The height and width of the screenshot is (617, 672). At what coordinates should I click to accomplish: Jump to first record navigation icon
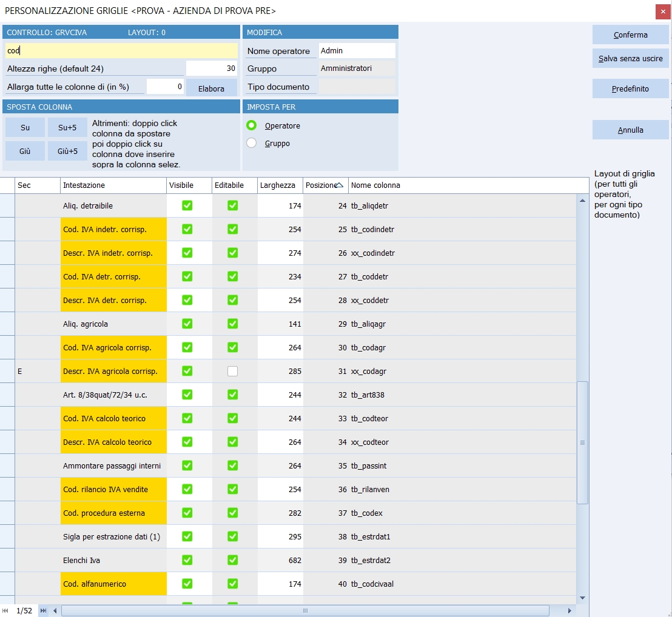(5, 611)
